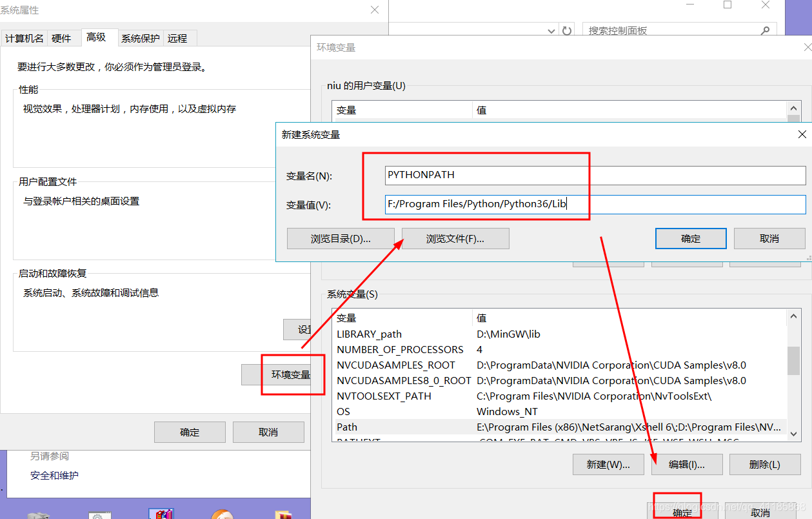Click the 环境变量 button
Screen dimensions: 812x519
(292, 374)
